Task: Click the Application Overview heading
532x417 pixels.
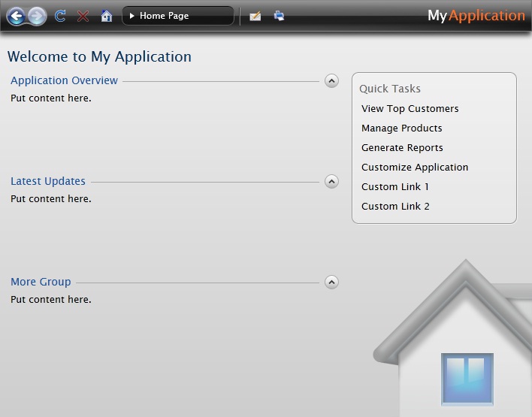Action: pyautogui.click(x=64, y=80)
